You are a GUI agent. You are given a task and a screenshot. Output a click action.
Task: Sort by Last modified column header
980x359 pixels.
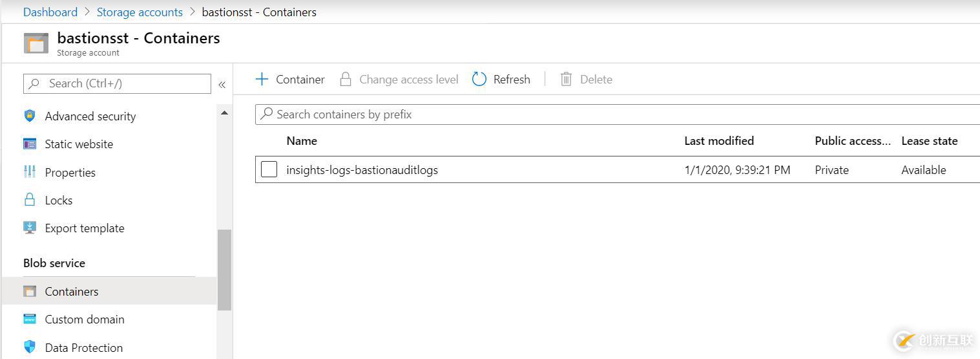(719, 141)
